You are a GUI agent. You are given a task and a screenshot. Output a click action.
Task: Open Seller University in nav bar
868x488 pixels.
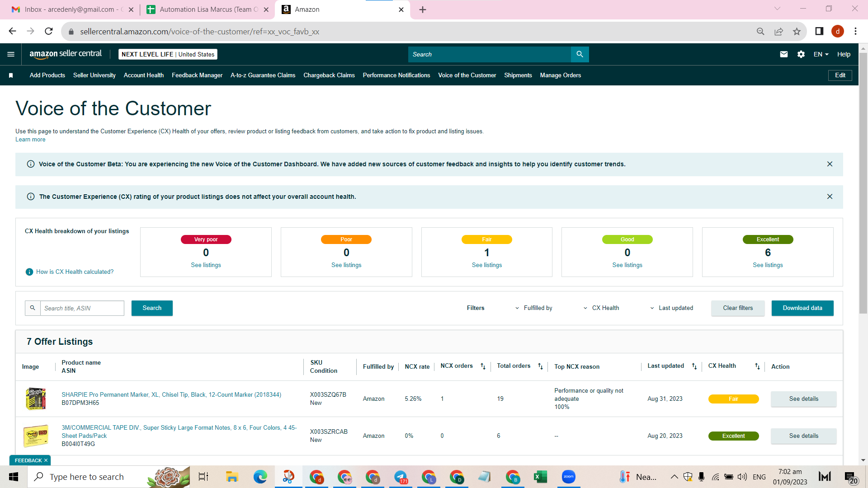(x=94, y=75)
